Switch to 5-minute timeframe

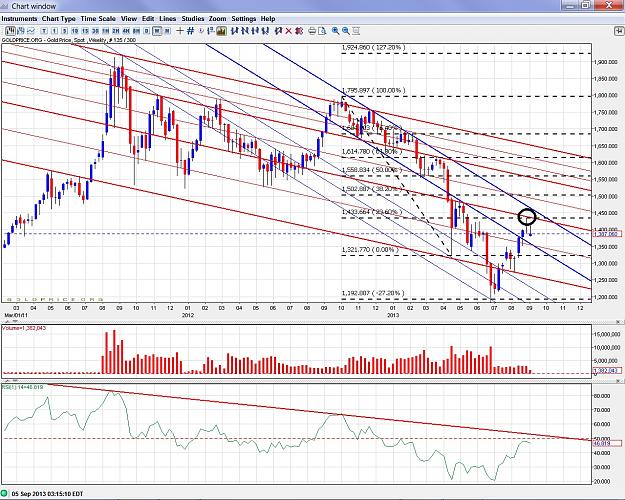tap(65, 31)
